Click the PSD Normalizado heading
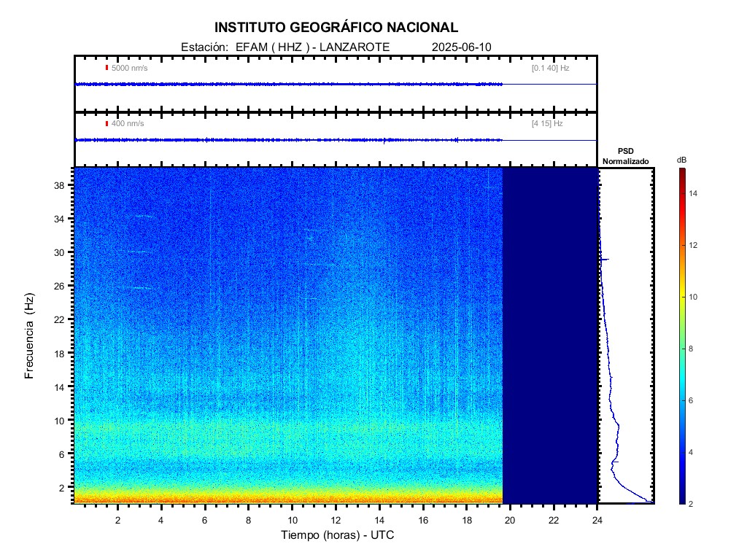The height and width of the screenshot is (560, 747). coord(625,156)
